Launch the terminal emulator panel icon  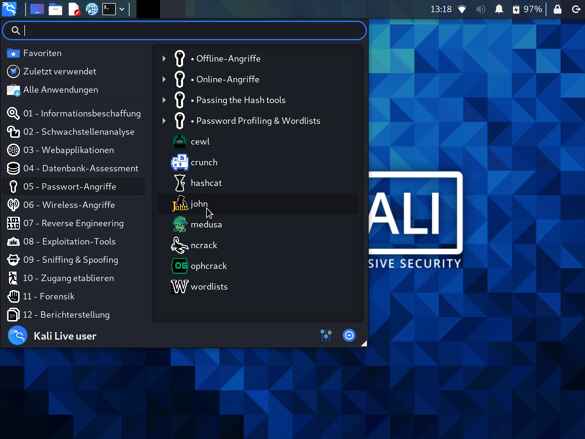[x=109, y=9]
